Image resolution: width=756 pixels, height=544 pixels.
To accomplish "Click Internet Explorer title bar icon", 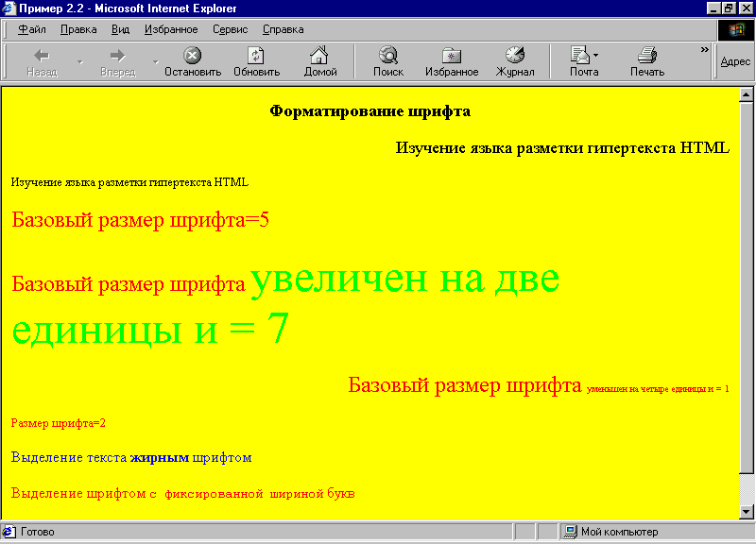I will point(9,8).
